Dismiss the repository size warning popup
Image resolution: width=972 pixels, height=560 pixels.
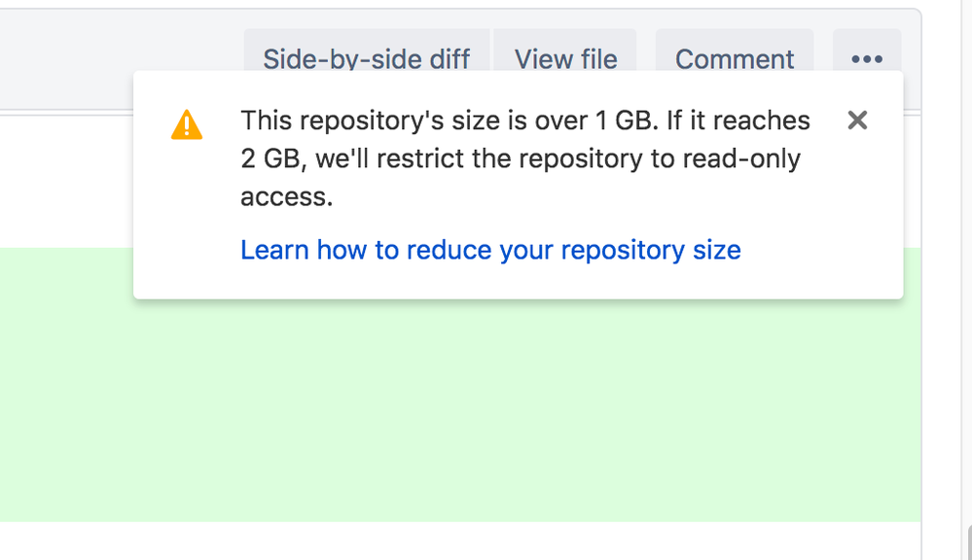pos(857,121)
